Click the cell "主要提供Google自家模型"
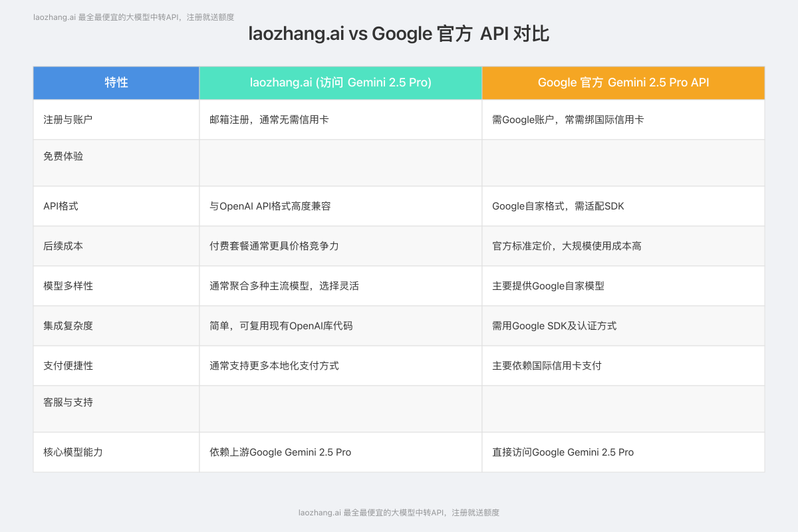 [x=623, y=286]
